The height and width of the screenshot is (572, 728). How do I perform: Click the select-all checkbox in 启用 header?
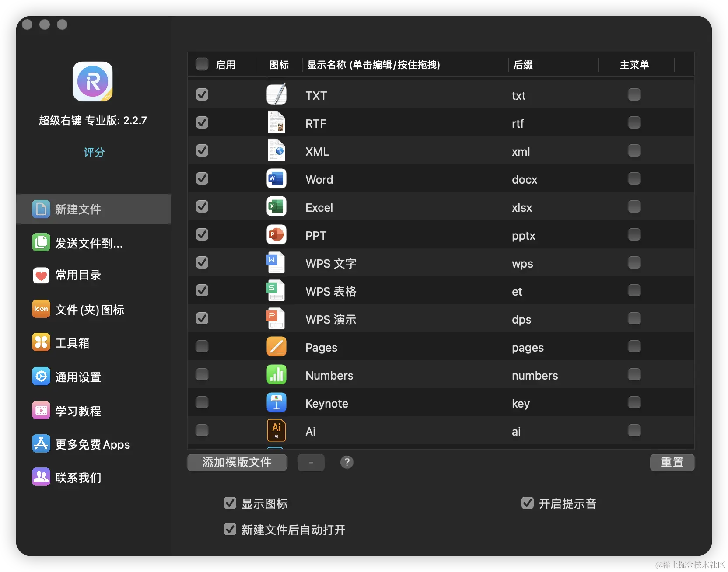pos(202,63)
